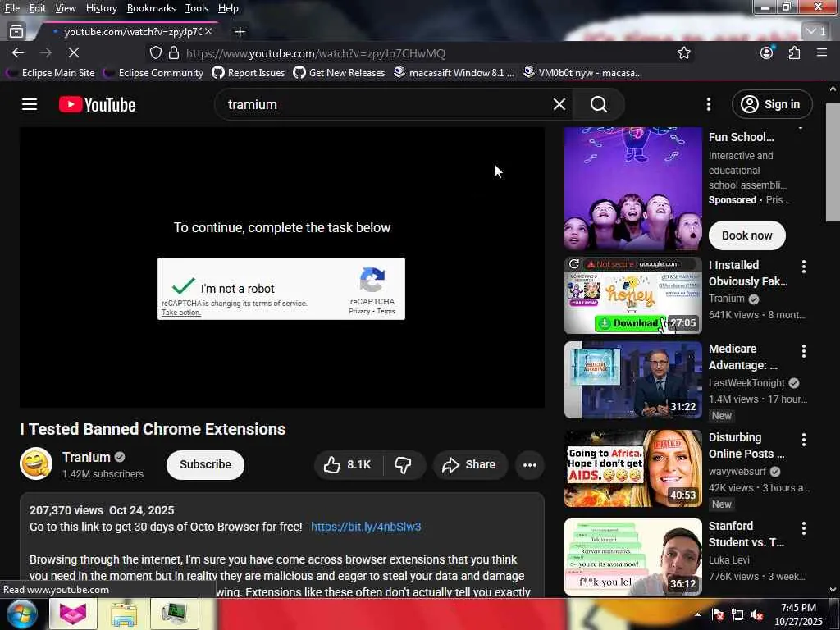Subscribe to the Tranium channel

[205, 464]
